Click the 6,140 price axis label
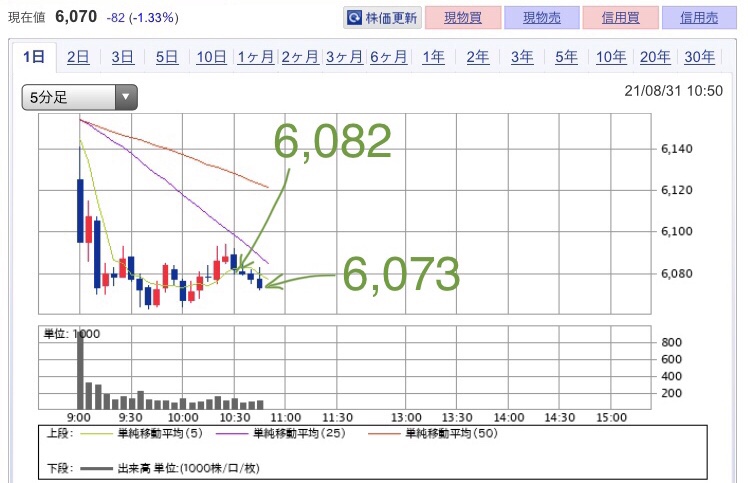Screen dimensions: 748x483 pos(676,149)
